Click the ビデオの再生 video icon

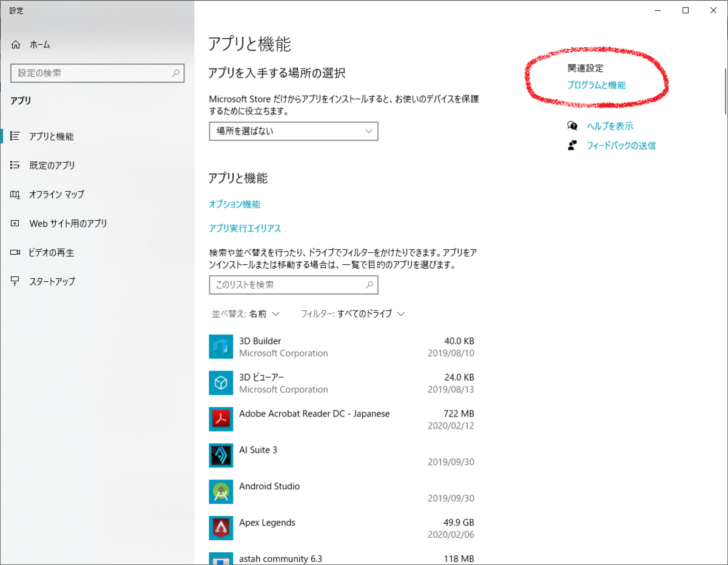point(16,252)
